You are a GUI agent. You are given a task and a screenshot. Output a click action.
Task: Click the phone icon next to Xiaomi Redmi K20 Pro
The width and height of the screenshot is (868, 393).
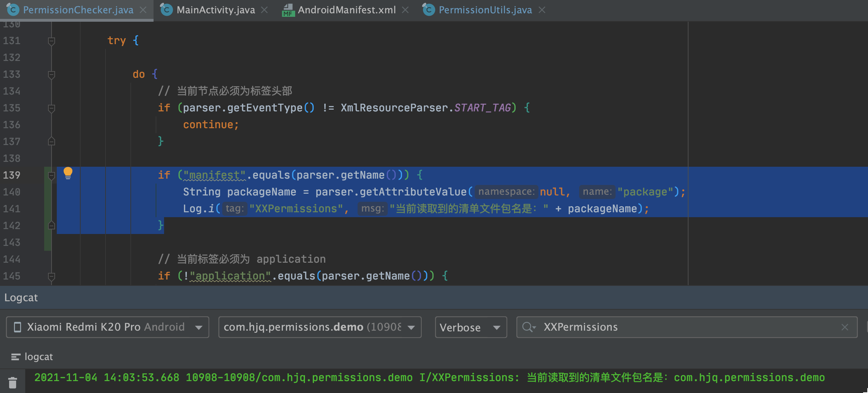coord(17,327)
